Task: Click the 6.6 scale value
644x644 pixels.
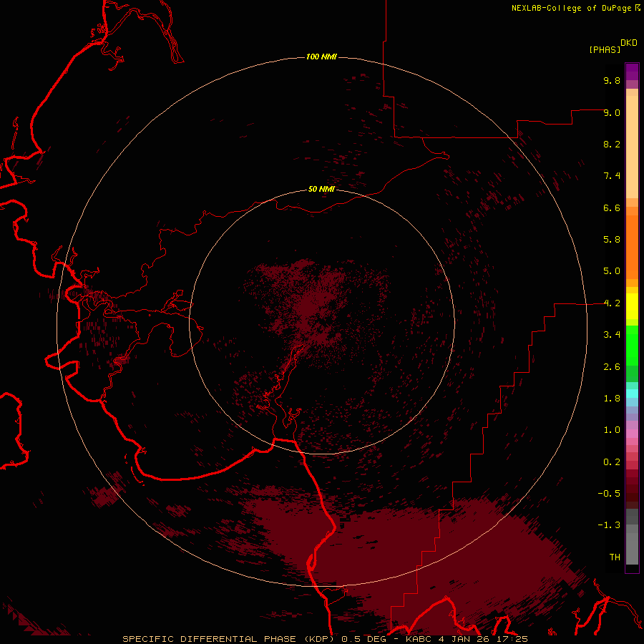Action: coord(612,208)
